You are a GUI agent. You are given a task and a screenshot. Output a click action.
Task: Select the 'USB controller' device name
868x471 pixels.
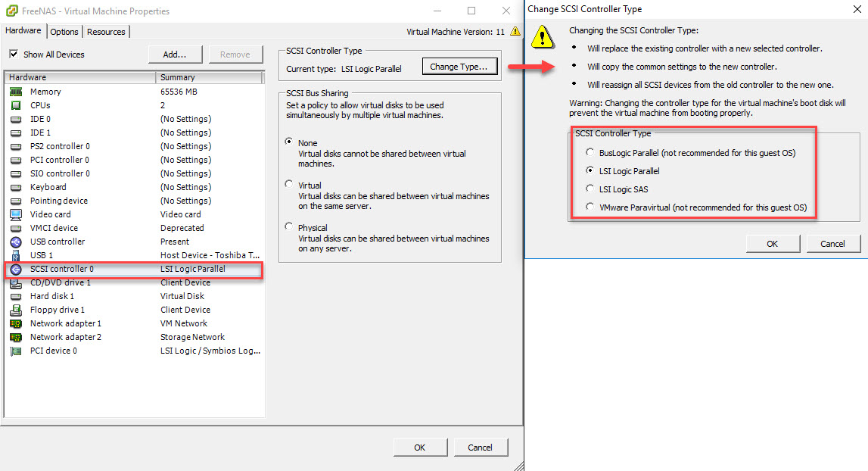[x=58, y=242]
